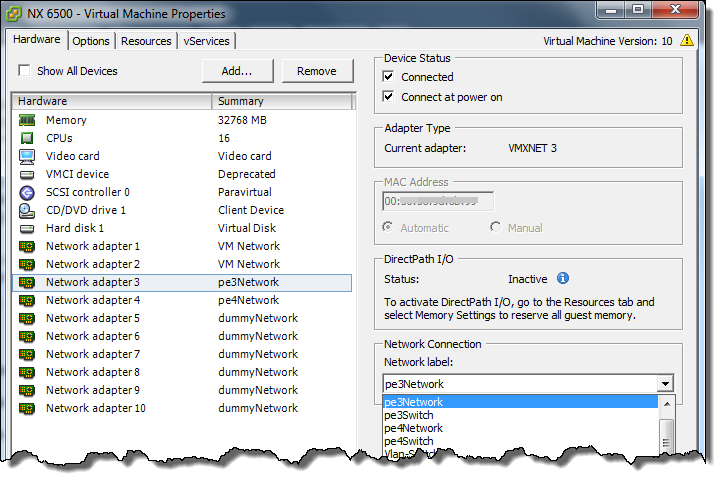Screen dimensions: 721x491
Task: Open the Network label dropdown arrow
Action: coord(665,383)
